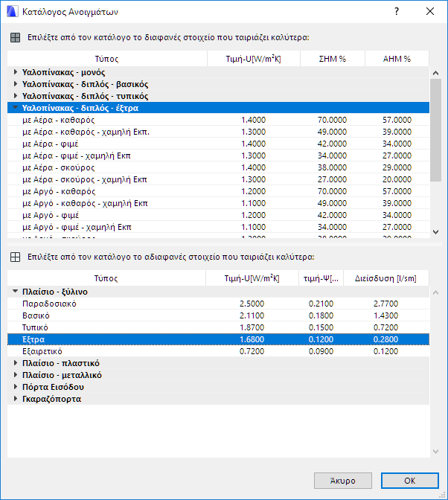The height and width of the screenshot is (500, 448).
Task: Click the ΑΗΜ % column header
Action: coord(397,59)
